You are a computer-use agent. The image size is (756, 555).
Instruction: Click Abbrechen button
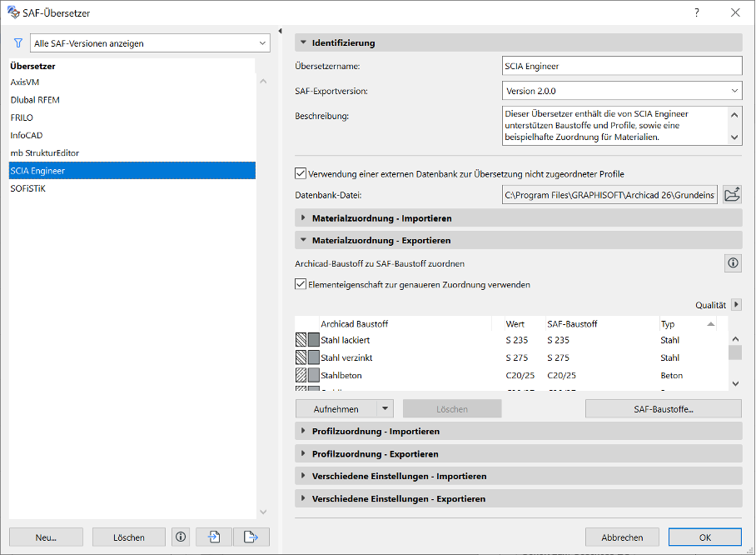click(x=622, y=537)
